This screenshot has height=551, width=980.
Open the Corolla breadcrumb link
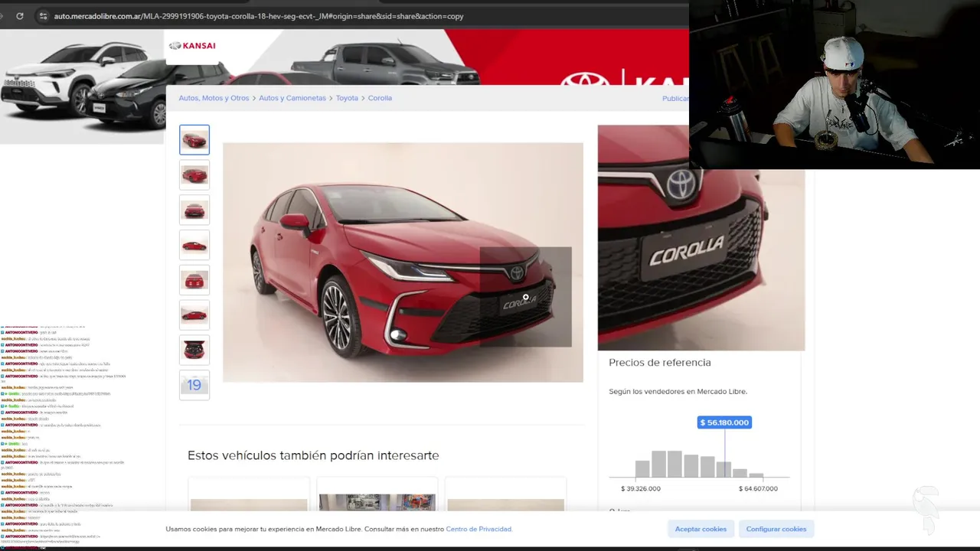coord(380,98)
